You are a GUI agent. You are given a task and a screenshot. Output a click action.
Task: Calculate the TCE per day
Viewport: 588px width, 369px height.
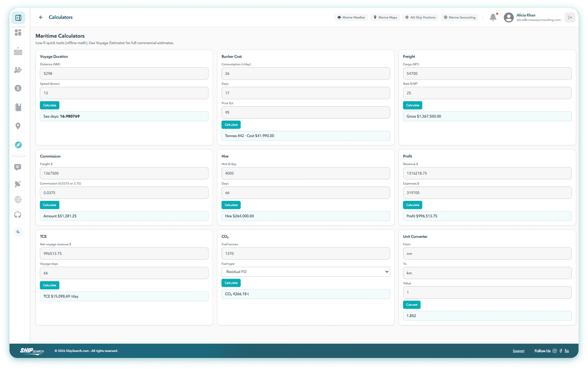[49, 285]
